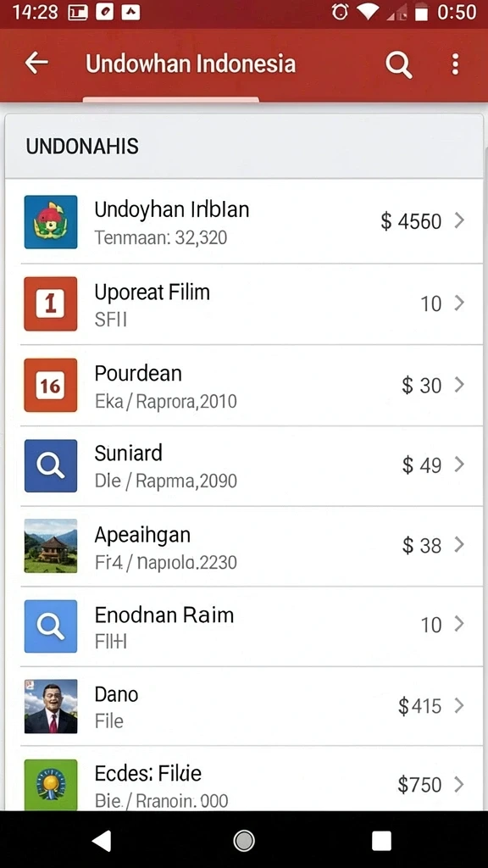Tap the Android recent apps square button
This screenshot has height=868, width=488.
coord(382,840)
